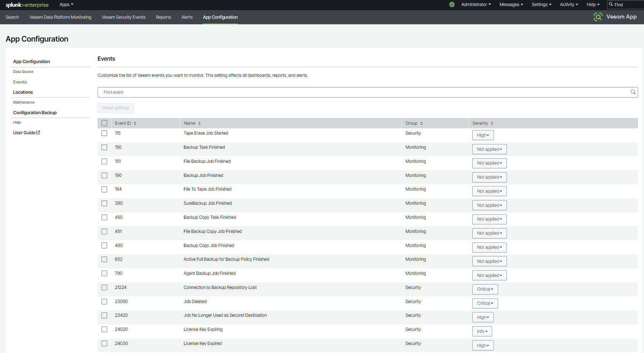644x353 pixels.
Task: Open the Info dropdown for License Key Expiring
Action: coord(482,332)
